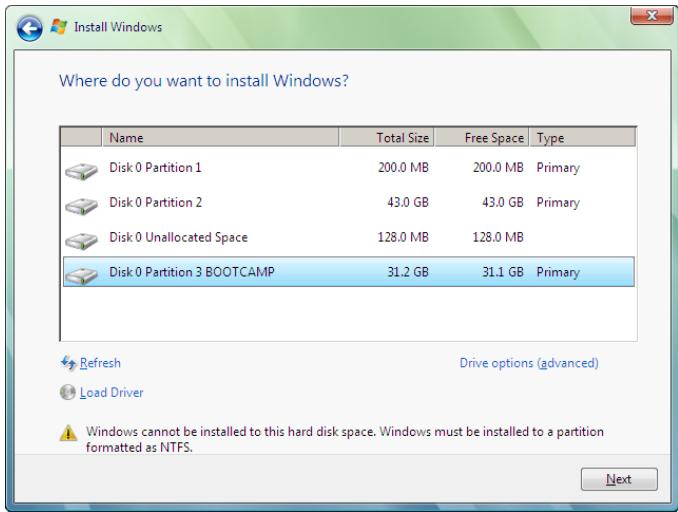
Task: Click the NTFS warning message text
Action: click(x=345, y=439)
